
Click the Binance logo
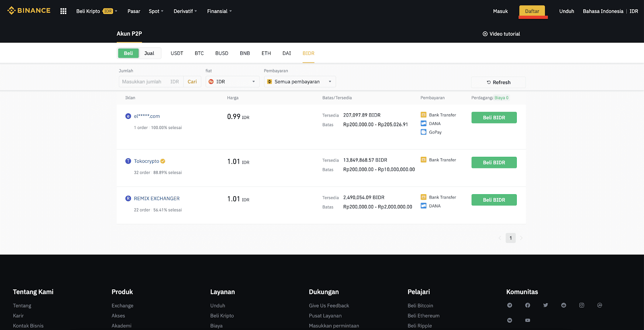(29, 10)
